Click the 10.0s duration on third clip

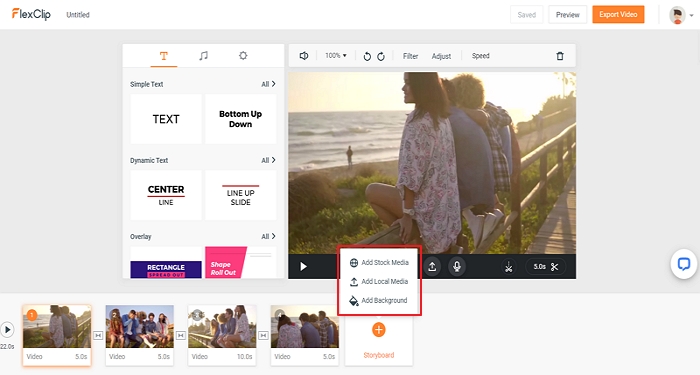click(244, 357)
